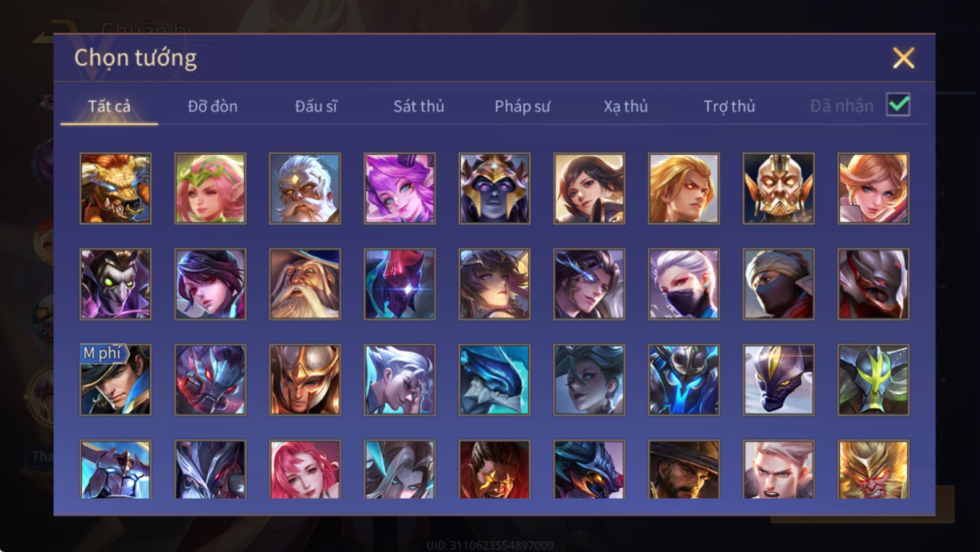Toggle the 'Đã nhận' checkbox
This screenshot has width=980, height=552.
[x=898, y=105]
